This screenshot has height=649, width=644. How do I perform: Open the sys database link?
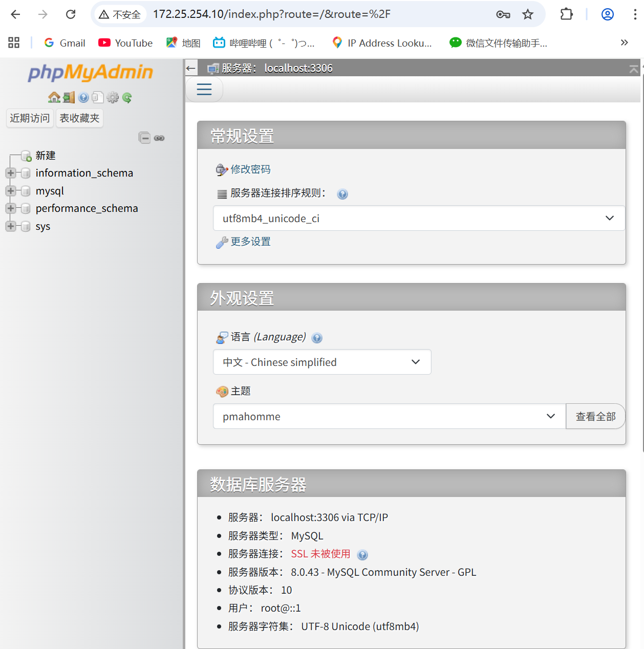pyautogui.click(x=43, y=226)
